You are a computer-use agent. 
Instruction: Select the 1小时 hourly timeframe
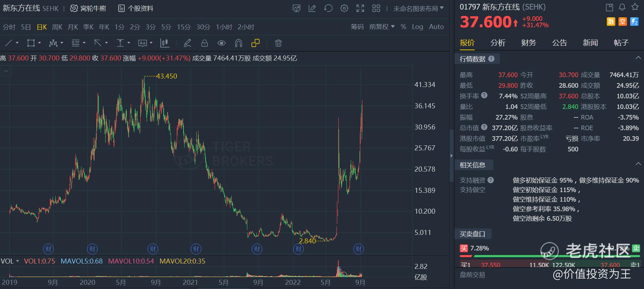pos(224,27)
